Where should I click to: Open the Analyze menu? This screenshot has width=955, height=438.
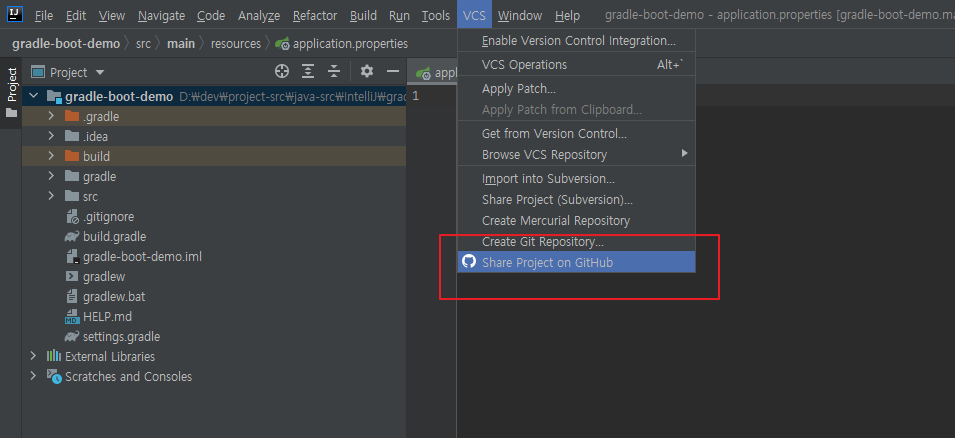259,16
